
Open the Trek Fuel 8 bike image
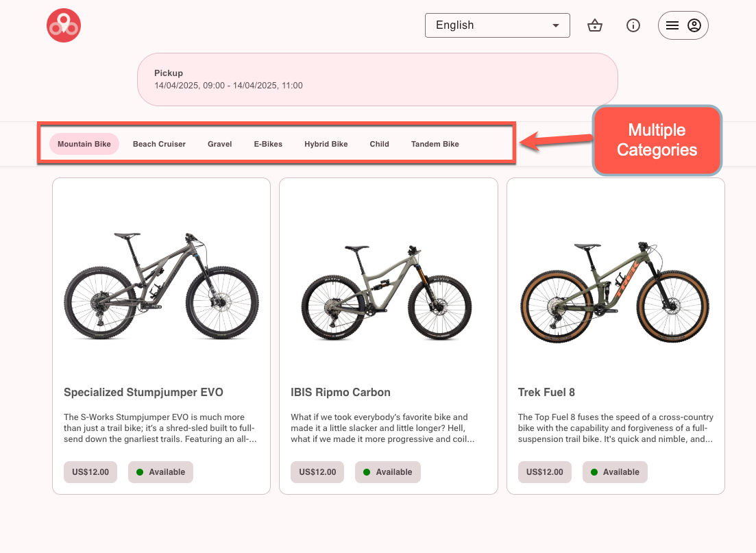(615, 292)
